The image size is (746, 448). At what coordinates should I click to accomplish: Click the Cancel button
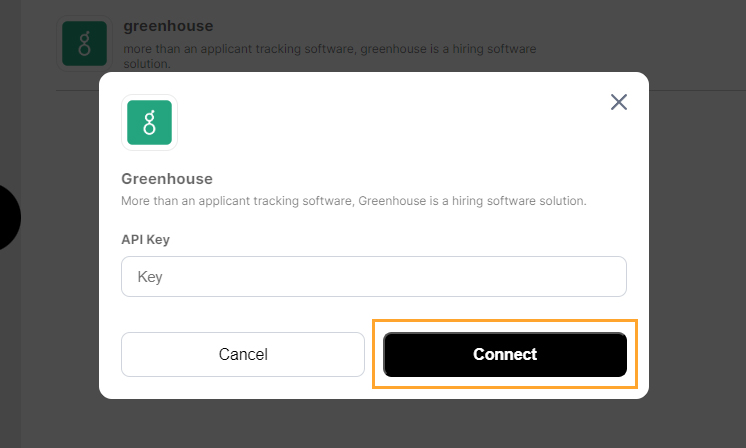tap(243, 354)
